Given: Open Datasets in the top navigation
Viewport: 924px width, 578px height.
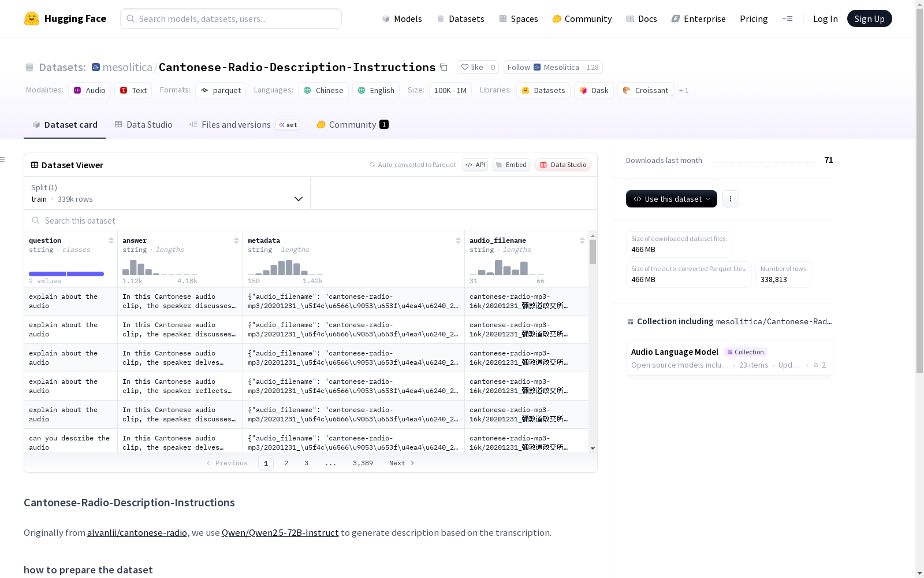Looking at the screenshot, I should pyautogui.click(x=460, y=18).
